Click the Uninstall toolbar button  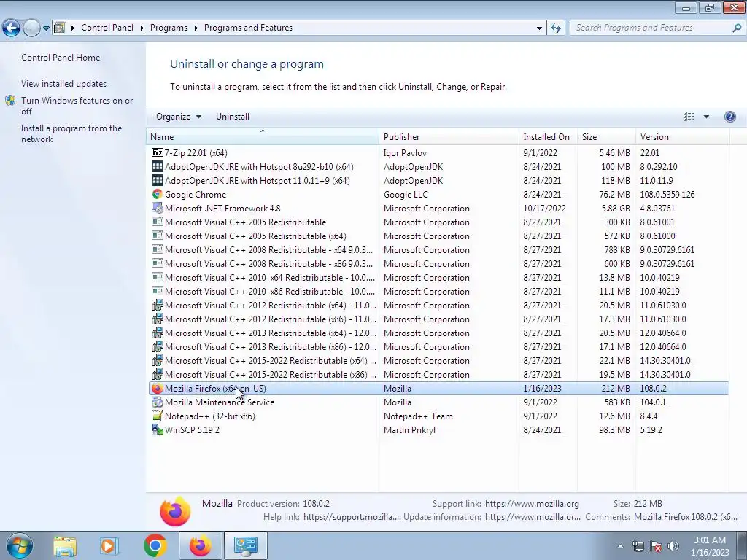pyautogui.click(x=233, y=117)
